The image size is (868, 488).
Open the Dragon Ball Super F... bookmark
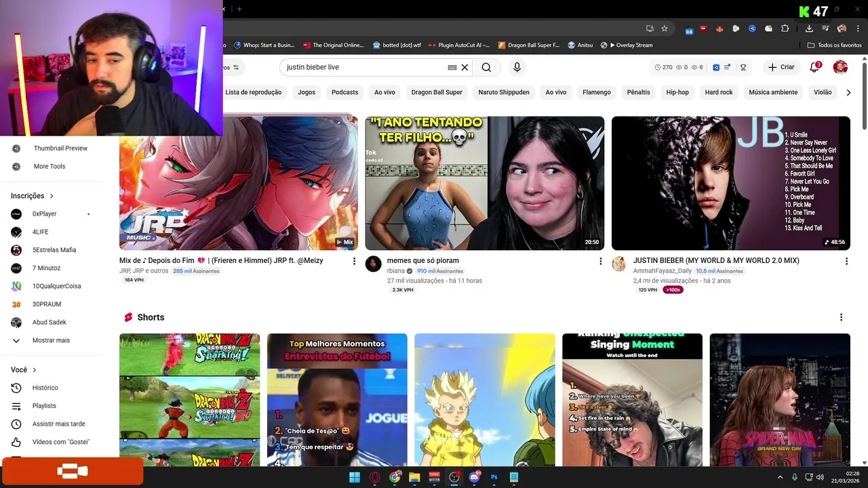point(529,45)
